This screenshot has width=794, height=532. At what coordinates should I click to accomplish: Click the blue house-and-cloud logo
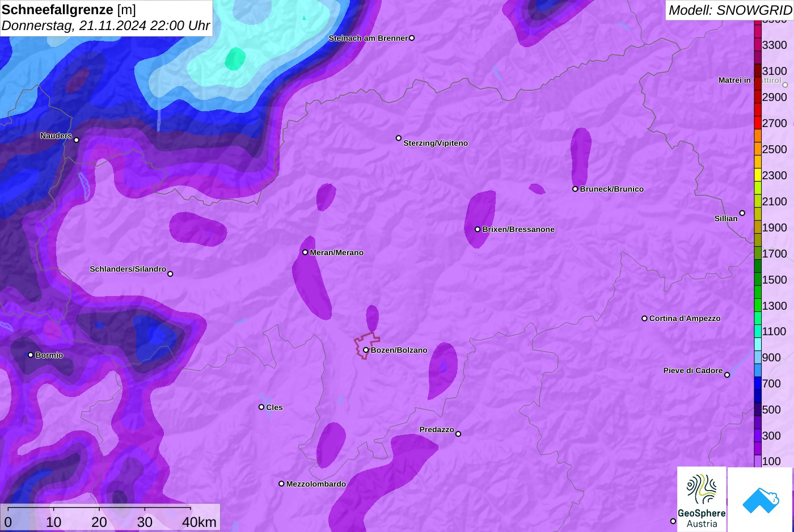[761, 500]
